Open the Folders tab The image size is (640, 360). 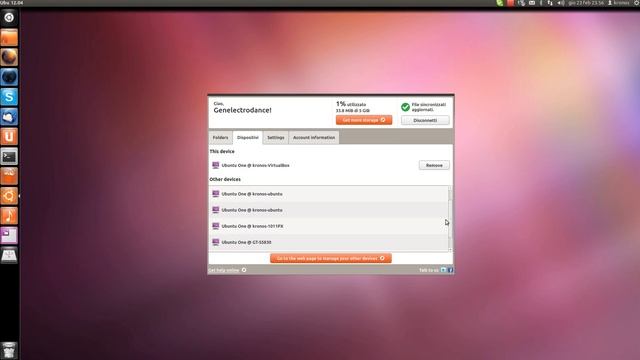coord(220,138)
